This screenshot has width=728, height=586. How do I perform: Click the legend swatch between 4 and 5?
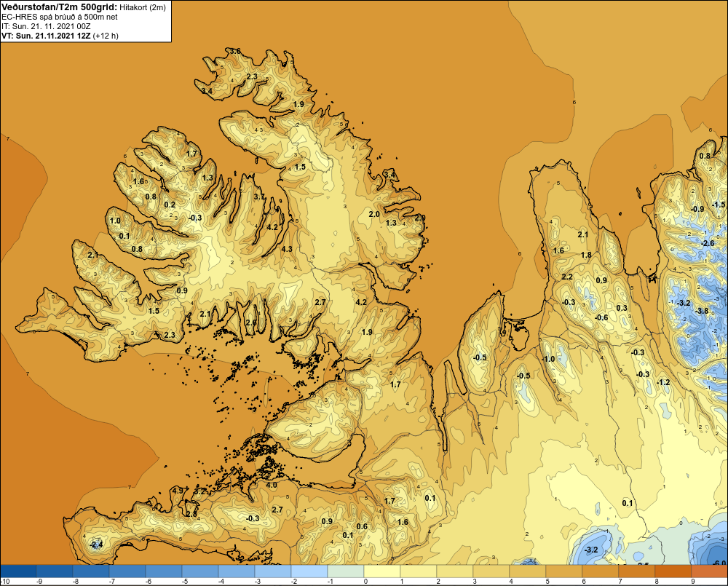tap(527, 571)
